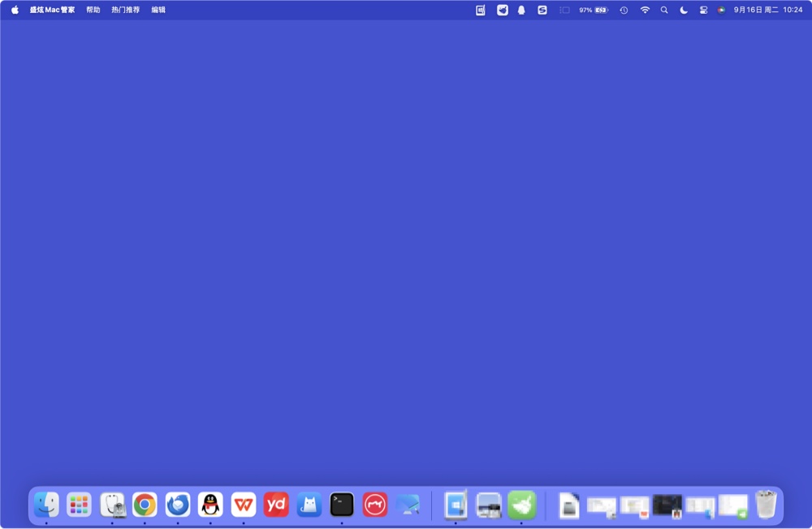The width and height of the screenshot is (812, 529).
Task: Open Terminal from the dock
Action: point(342,505)
